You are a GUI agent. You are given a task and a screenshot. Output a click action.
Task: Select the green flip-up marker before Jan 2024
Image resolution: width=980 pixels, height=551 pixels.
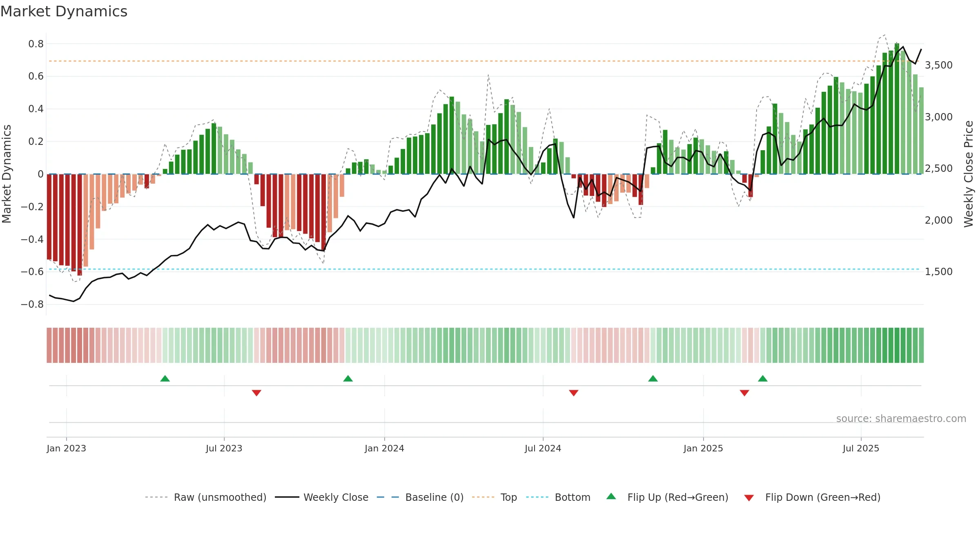[348, 378]
